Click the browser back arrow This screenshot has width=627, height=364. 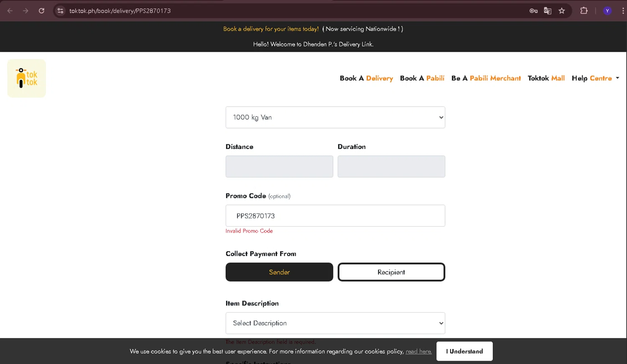tap(10, 11)
